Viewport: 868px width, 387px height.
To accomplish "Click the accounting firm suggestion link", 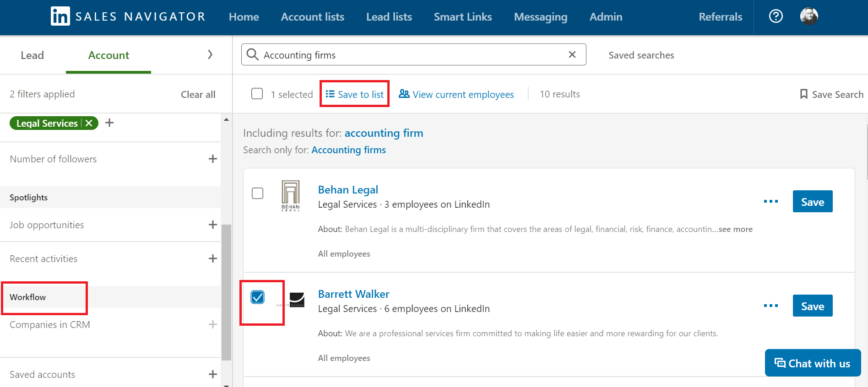I will (x=384, y=133).
